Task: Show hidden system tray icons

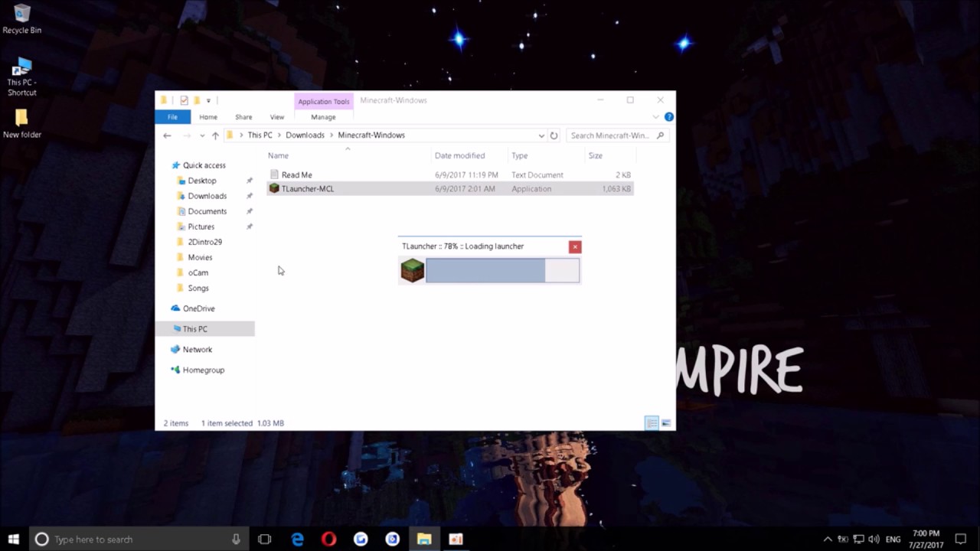Action: [828, 540]
